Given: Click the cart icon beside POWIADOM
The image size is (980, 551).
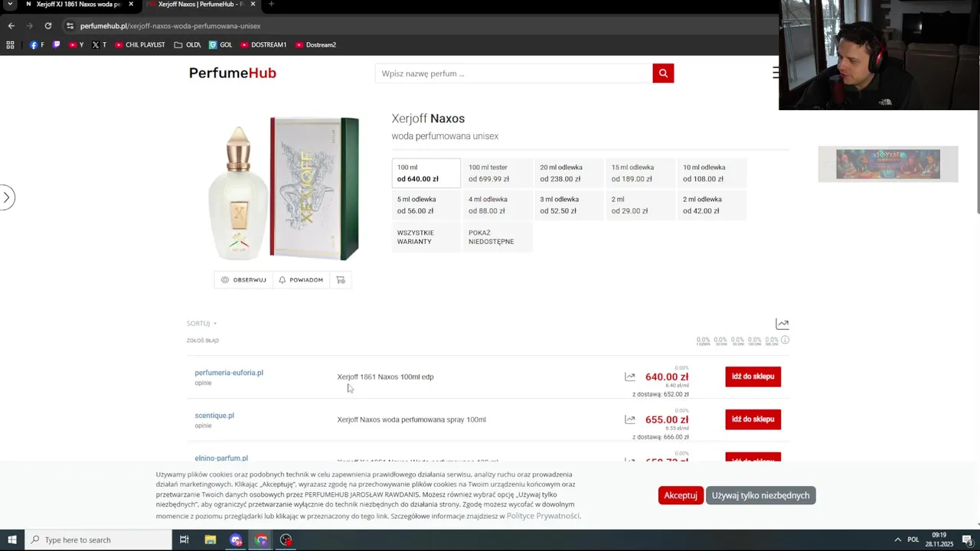Looking at the screenshot, I should (341, 280).
